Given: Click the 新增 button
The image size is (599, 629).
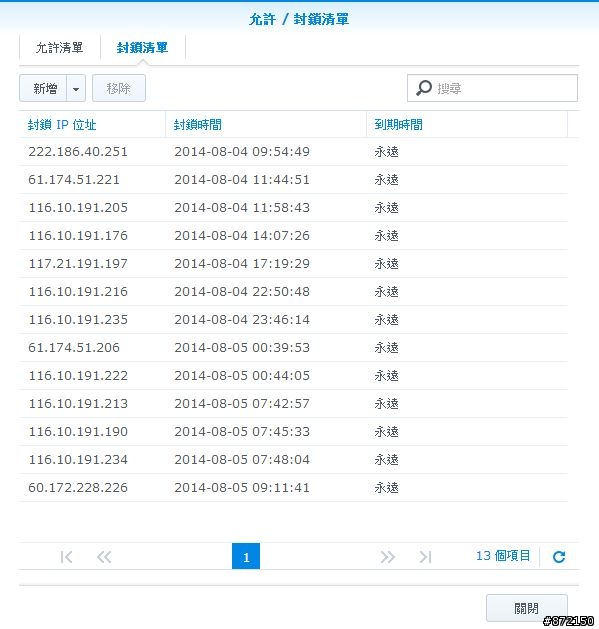Looking at the screenshot, I should pos(43,88).
